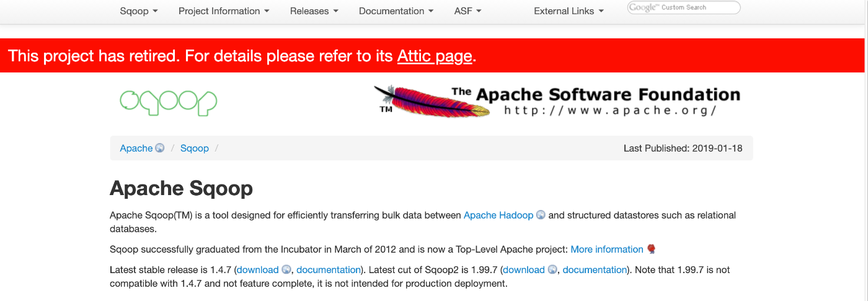Go to Sqoop breadcrumb link
The image size is (868, 301).
(x=195, y=149)
